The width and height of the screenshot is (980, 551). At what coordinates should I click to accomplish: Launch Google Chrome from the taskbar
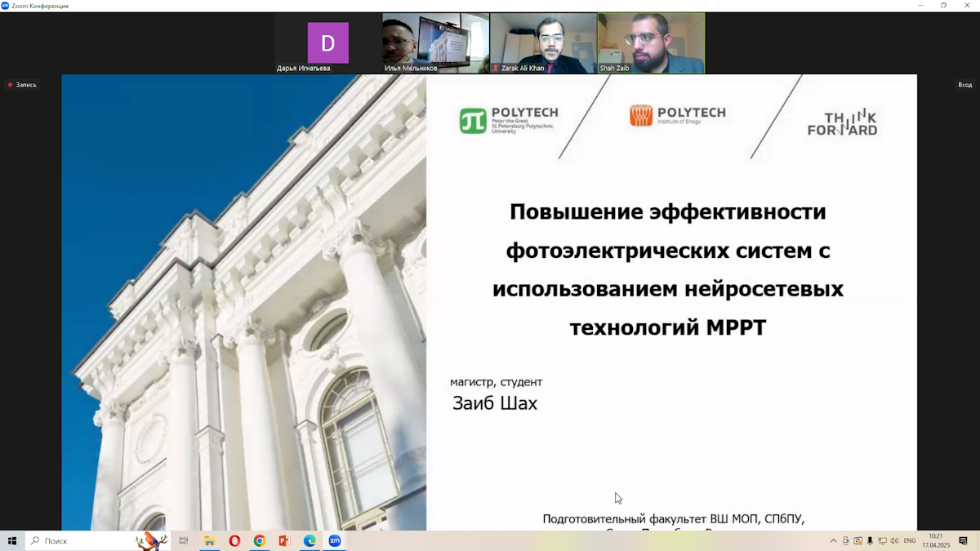click(x=260, y=541)
